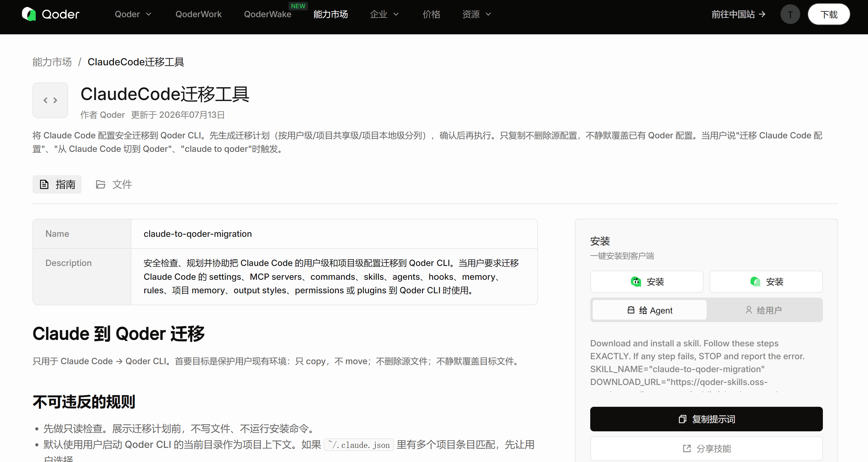This screenshot has height=462, width=868.
Task: Select the 给用户 toggle option
Action: click(764, 310)
